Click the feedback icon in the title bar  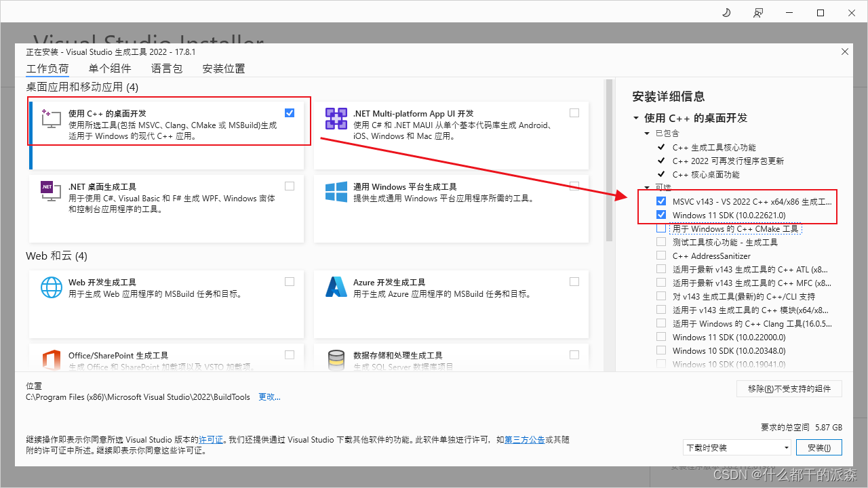(x=757, y=12)
